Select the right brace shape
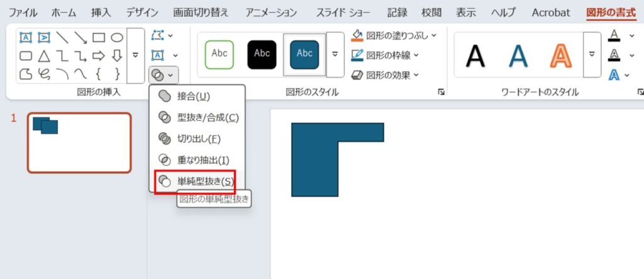This screenshot has width=644, height=279. pyautogui.click(x=117, y=74)
